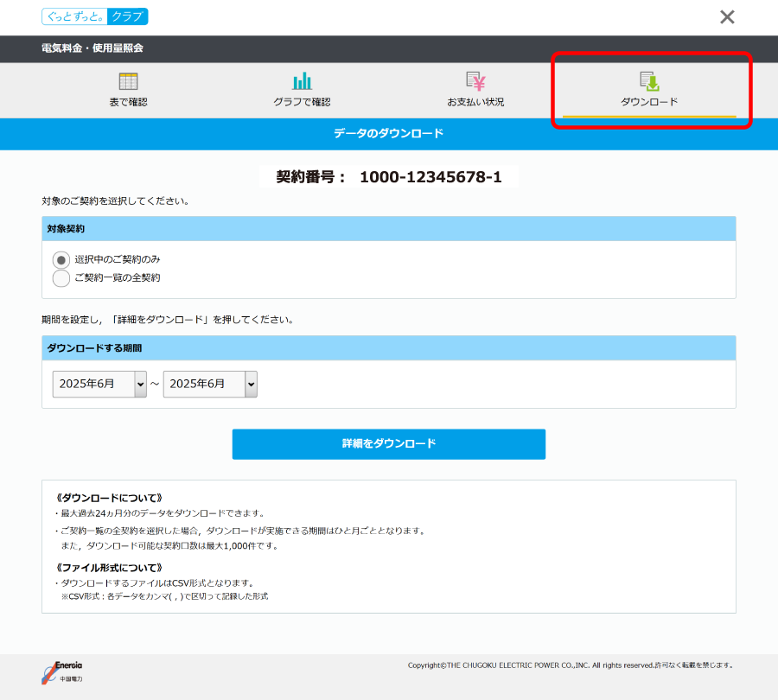Switch to お支払い状況 tab label
Screen dimensions: 778x700
click(475, 102)
